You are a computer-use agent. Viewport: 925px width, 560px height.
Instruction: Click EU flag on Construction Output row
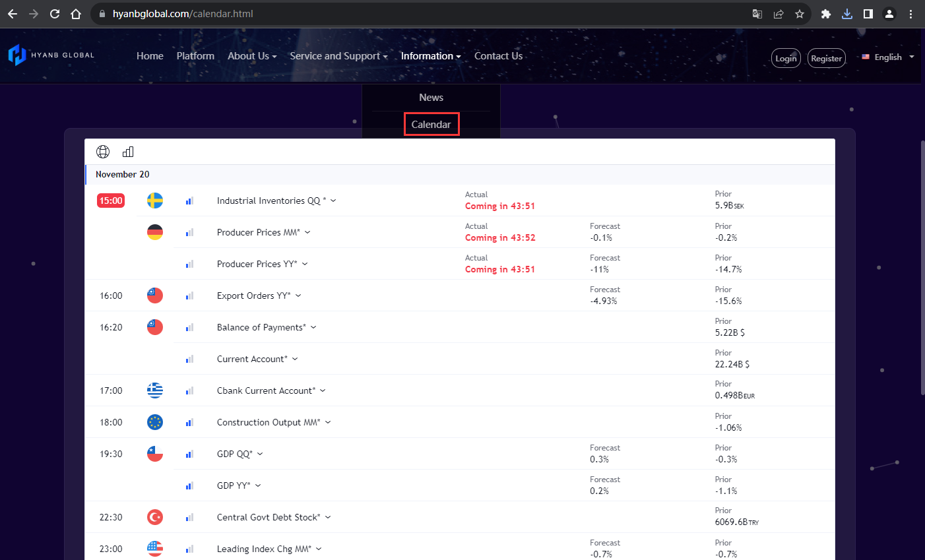155,422
